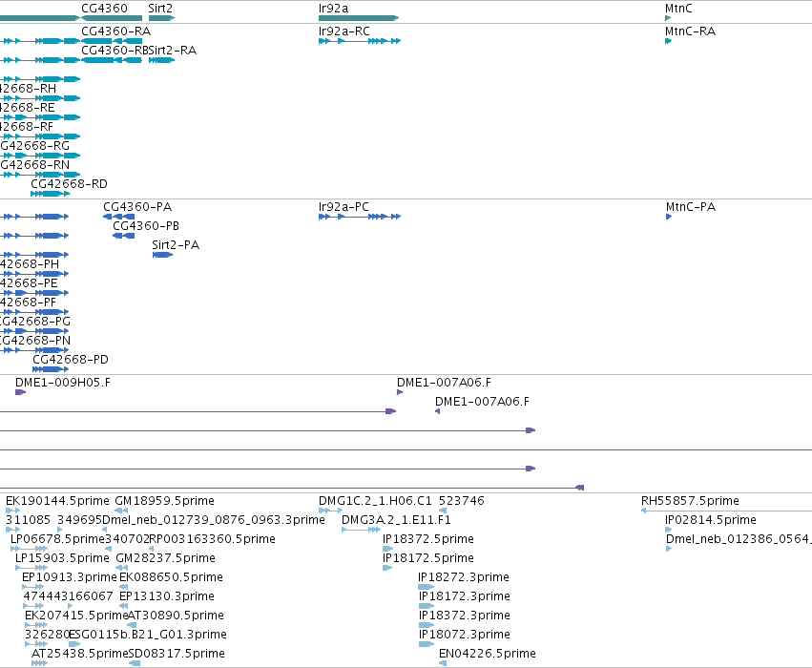The height and width of the screenshot is (668, 812).
Task: Click the CG4360-PB protein label
Action: [146, 226]
